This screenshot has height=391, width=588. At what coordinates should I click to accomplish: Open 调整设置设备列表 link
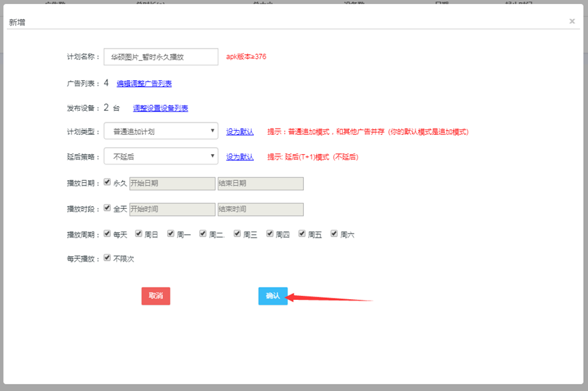(x=160, y=108)
